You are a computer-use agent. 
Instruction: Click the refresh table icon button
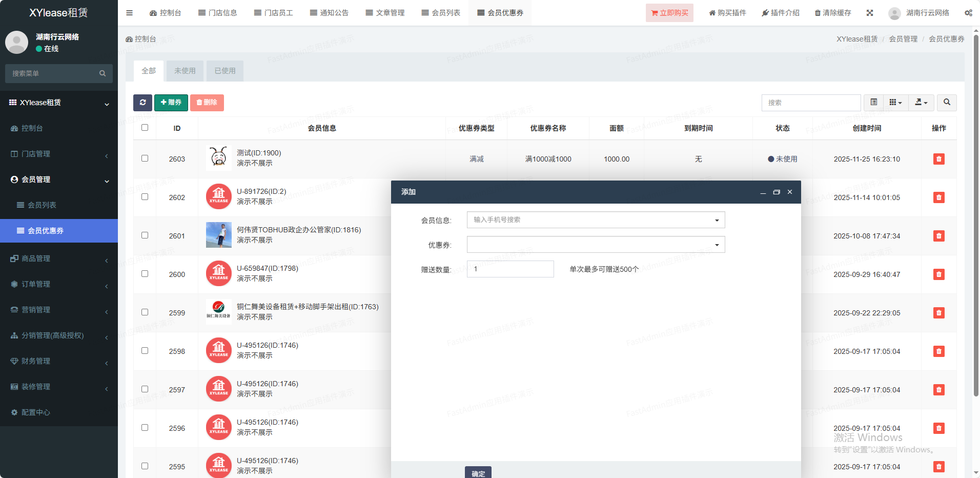(142, 103)
